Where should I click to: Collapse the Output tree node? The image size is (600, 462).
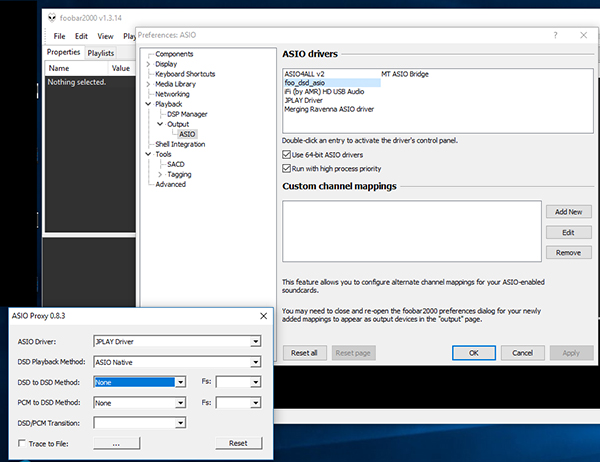(x=160, y=124)
